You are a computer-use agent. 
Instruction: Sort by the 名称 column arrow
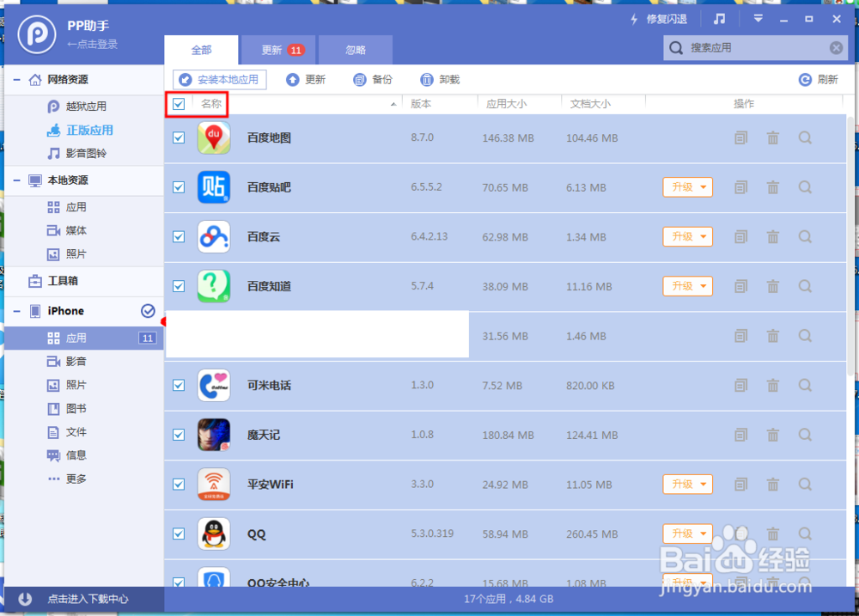coord(393,104)
